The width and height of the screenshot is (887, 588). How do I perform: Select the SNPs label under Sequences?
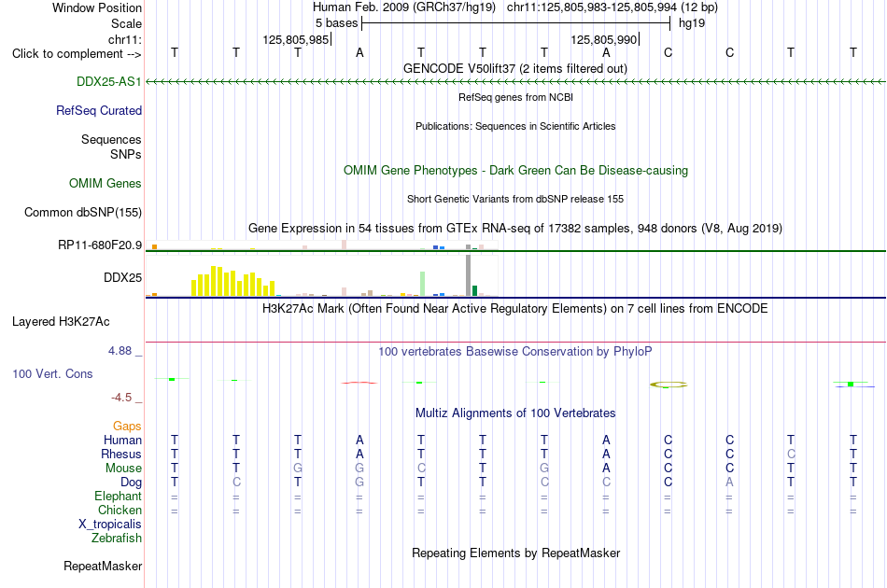click(x=126, y=154)
